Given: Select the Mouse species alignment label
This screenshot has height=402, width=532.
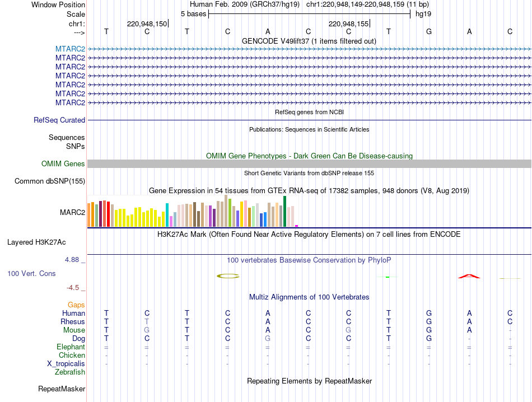Looking at the screenshot, I should (74, 330).
